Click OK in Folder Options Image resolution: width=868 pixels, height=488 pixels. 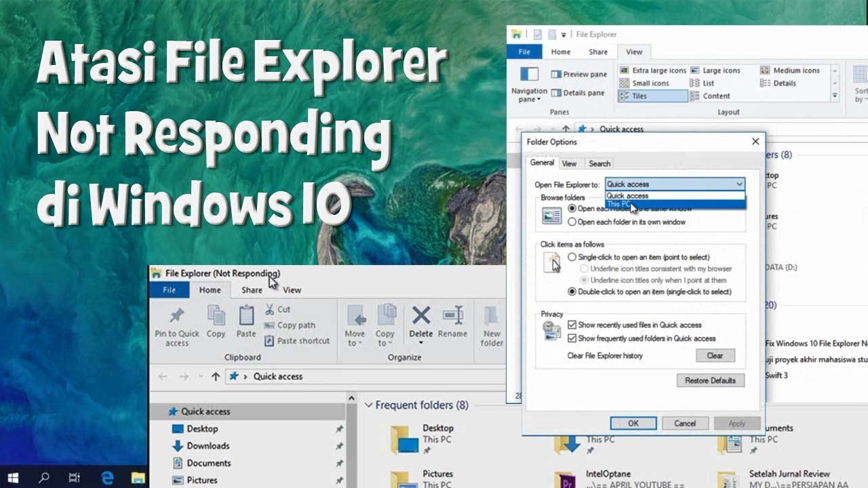click(633, 423)
